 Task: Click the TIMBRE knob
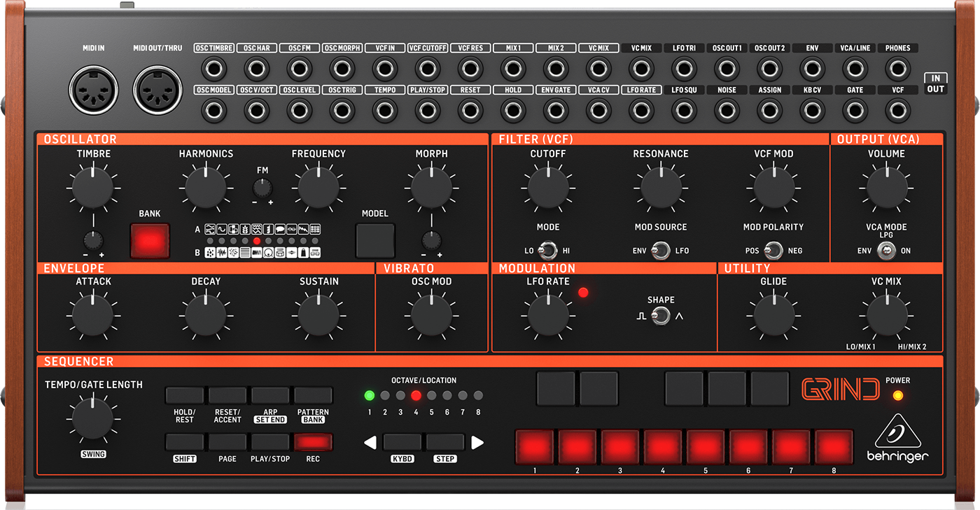[92, 188]
